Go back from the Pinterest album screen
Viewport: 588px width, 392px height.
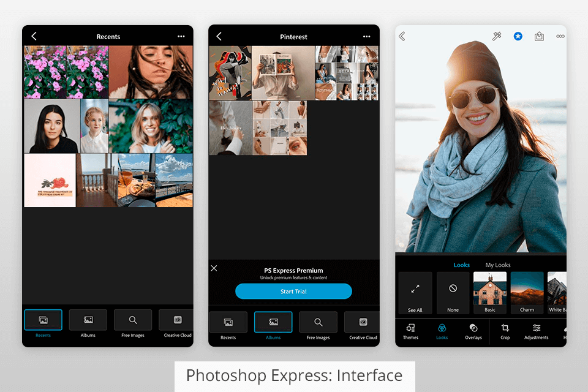tap(219, 36)
